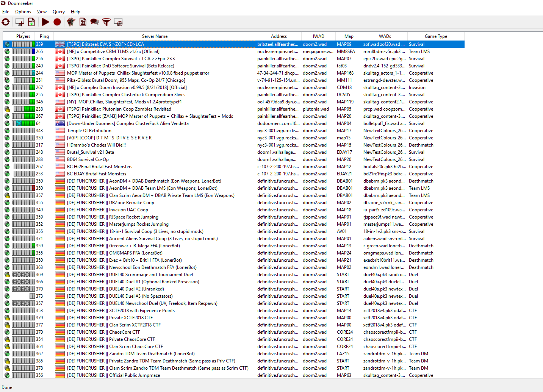Click status icon on Pika-Giblets Brutal Doom row
Image resolution: width=543 pixels, height=392 pixels.
pyautogui.click(x=7, y=80)
